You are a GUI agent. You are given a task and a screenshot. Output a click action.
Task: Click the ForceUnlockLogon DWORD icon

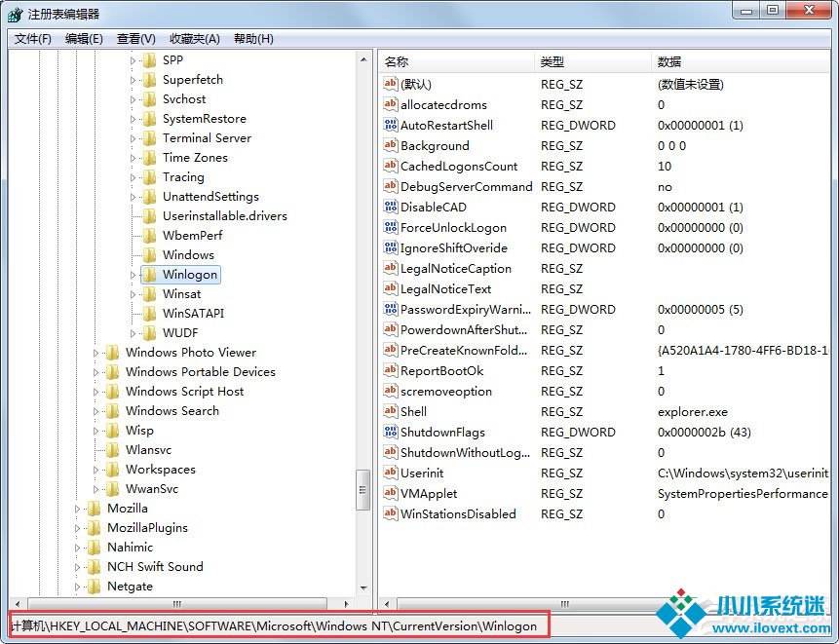click(x=391, y=227)
